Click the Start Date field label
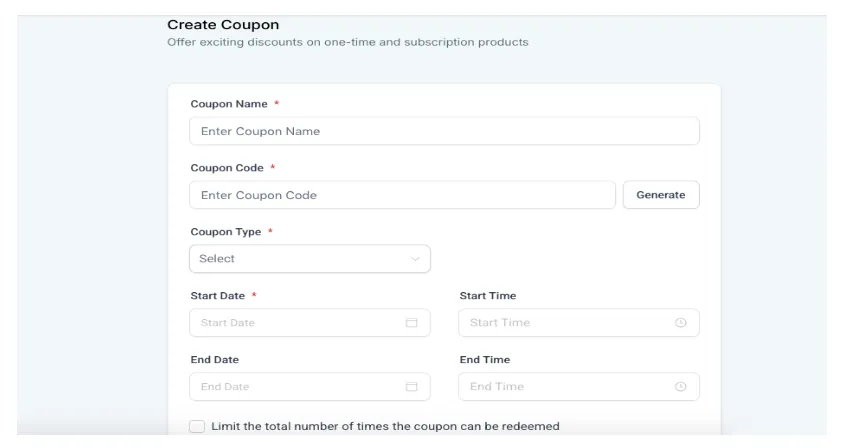This screenshot has width=845, height=448. (218, 295)
